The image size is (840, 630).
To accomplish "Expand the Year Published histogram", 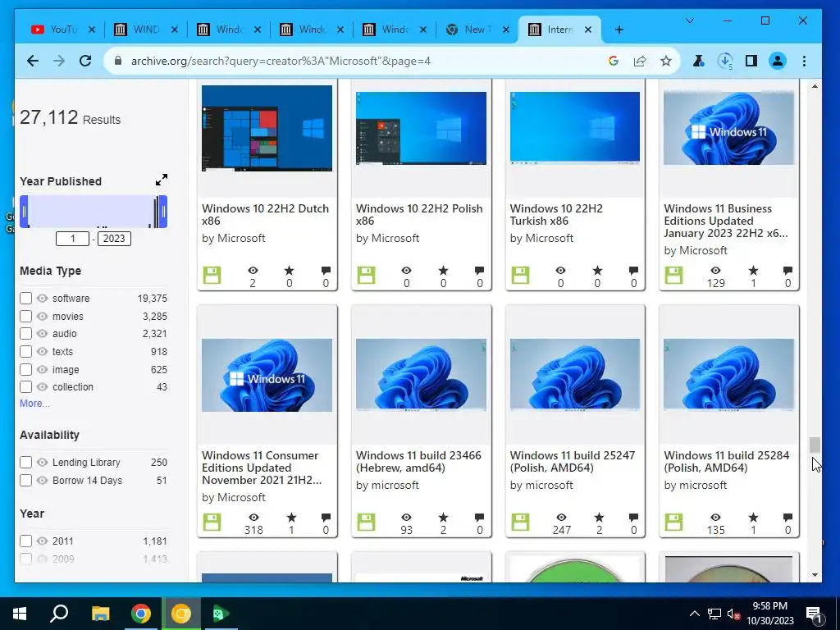I will (162, 180).
